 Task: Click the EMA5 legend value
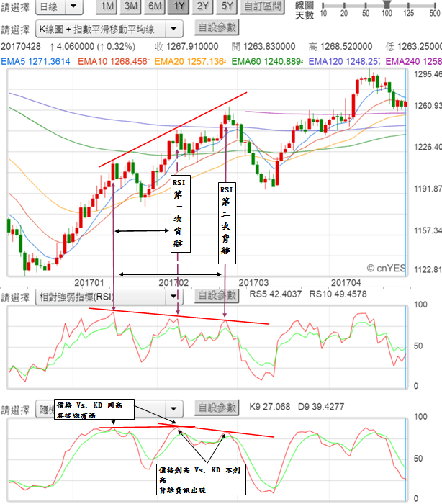36,61
